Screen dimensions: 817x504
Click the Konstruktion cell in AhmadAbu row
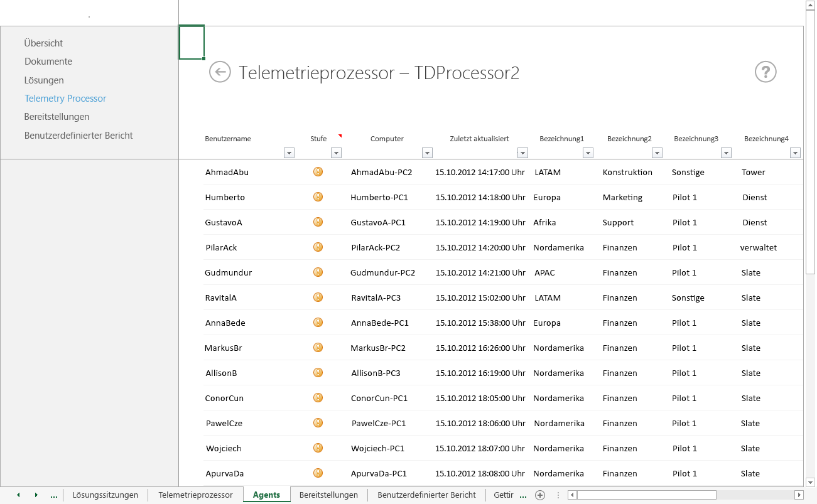(x=627, y=172)
